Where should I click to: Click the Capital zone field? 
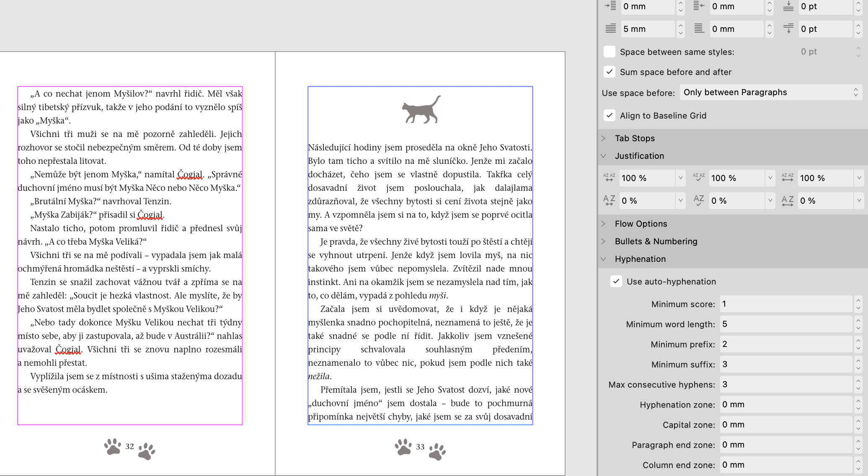coord(786,424)
